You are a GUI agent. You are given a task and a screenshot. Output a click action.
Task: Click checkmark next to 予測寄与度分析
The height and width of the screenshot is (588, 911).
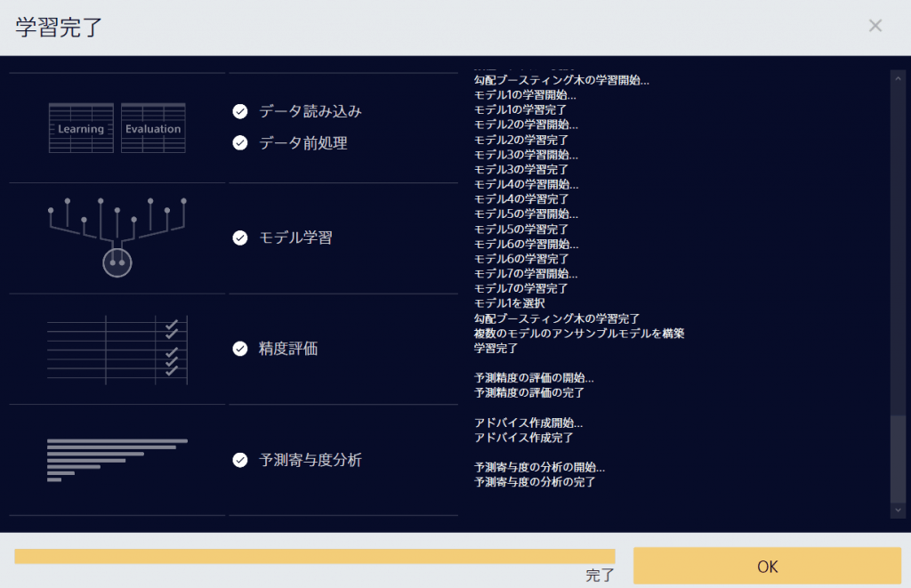pyautogui.click(x=239, y=460)
